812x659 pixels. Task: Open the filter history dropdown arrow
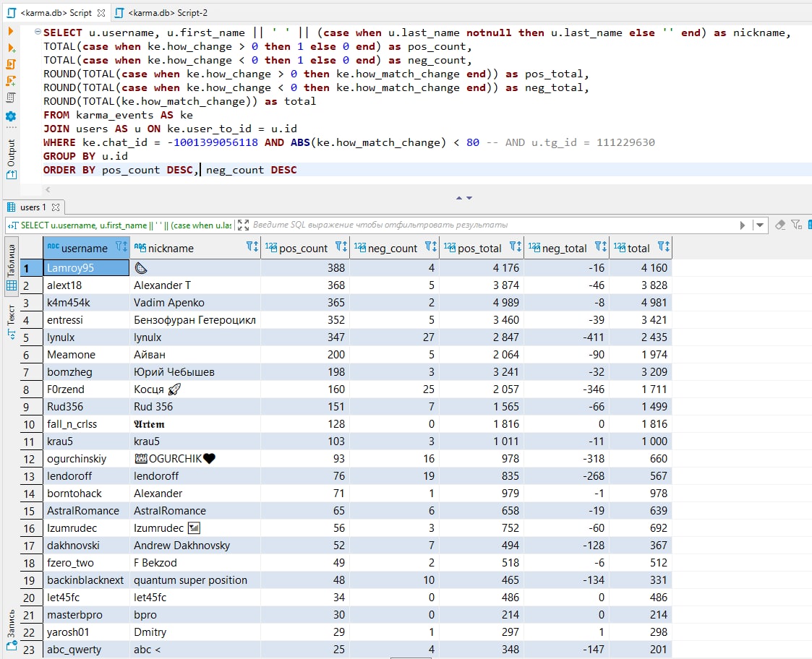click(758, 225)
